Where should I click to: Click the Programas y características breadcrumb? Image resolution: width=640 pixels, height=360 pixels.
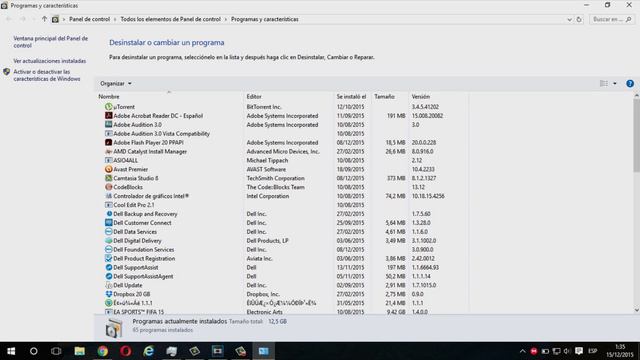pyautogui.click(x=264, y=19)
